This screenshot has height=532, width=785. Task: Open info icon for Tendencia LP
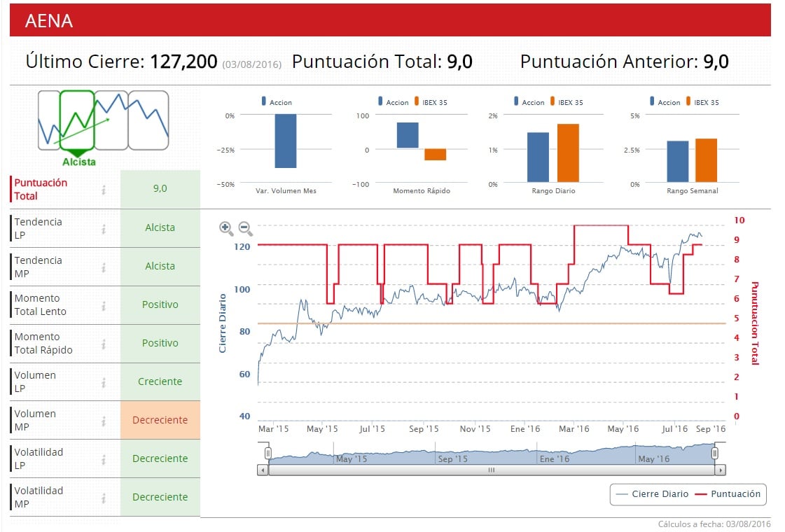(x=104, y=229)
